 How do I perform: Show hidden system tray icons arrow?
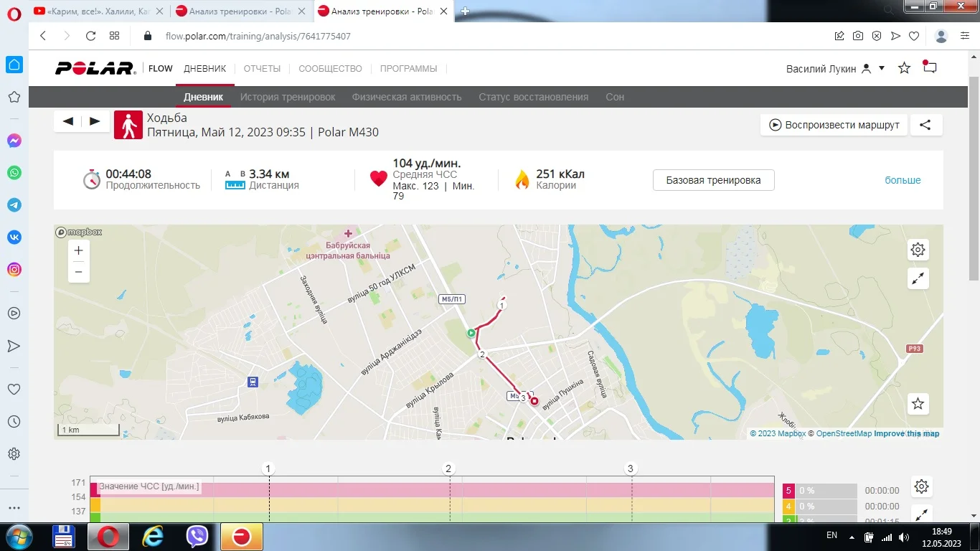click(x=852, y=537)
